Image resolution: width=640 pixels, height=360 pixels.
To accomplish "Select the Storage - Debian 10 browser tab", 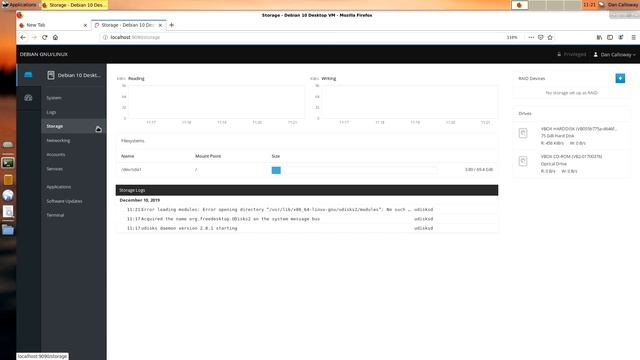I will click(x=129, y=25).
